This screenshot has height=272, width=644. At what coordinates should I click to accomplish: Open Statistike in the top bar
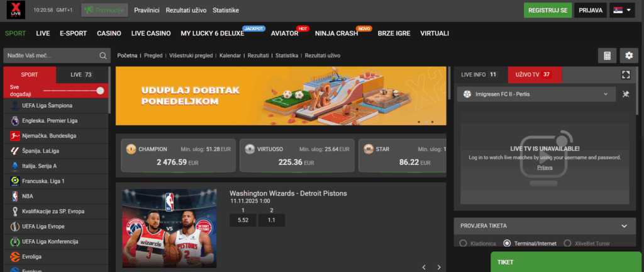tap(226, 10)
